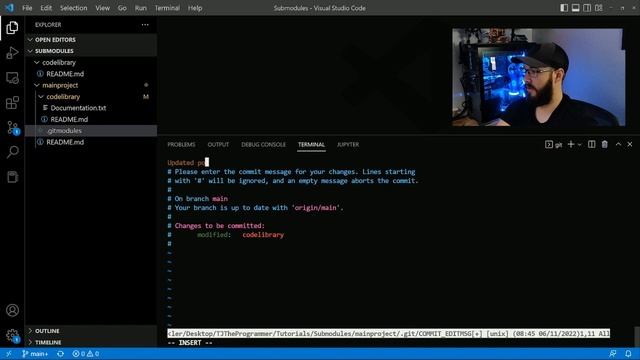This screenshot has height=360, width=640.
Task: Open the Selection menu
Action: [x=73, y=8]
